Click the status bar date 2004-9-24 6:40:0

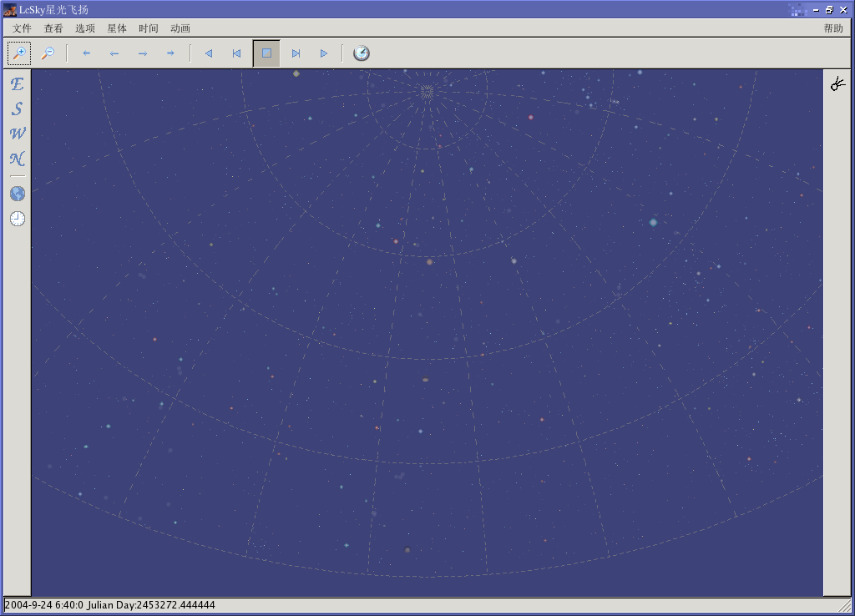44,605
